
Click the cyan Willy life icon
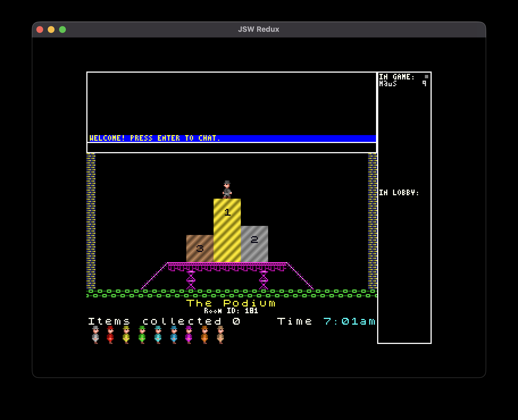tap(158, 335)
